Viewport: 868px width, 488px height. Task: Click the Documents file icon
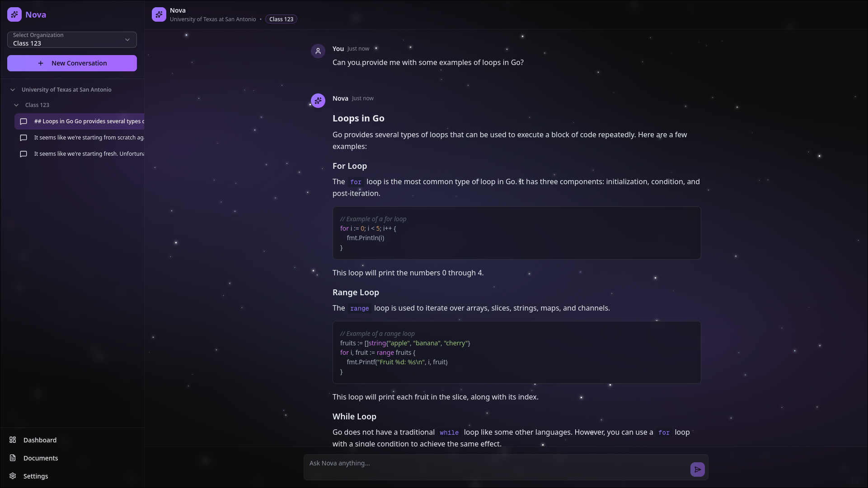[x=13, y=458]
